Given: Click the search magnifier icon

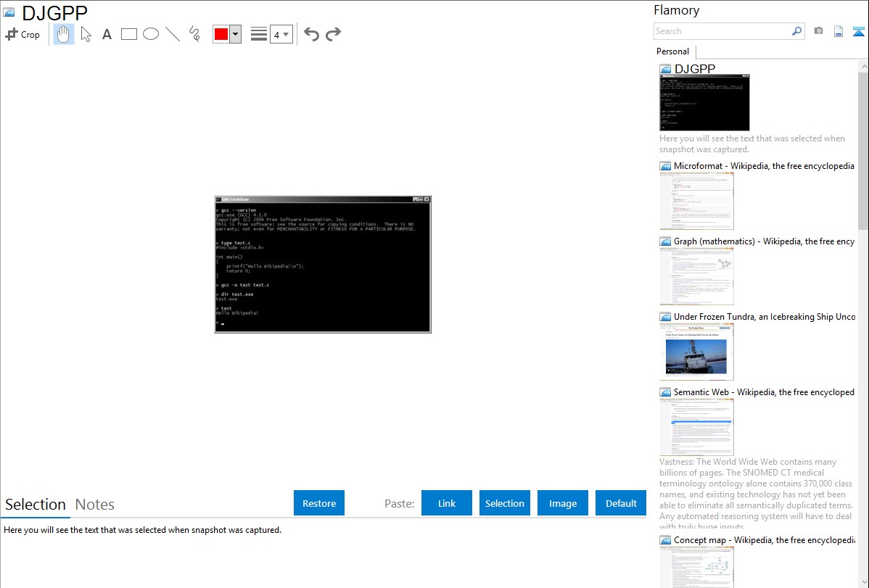Looking at the screenshot, I should 796,31.
